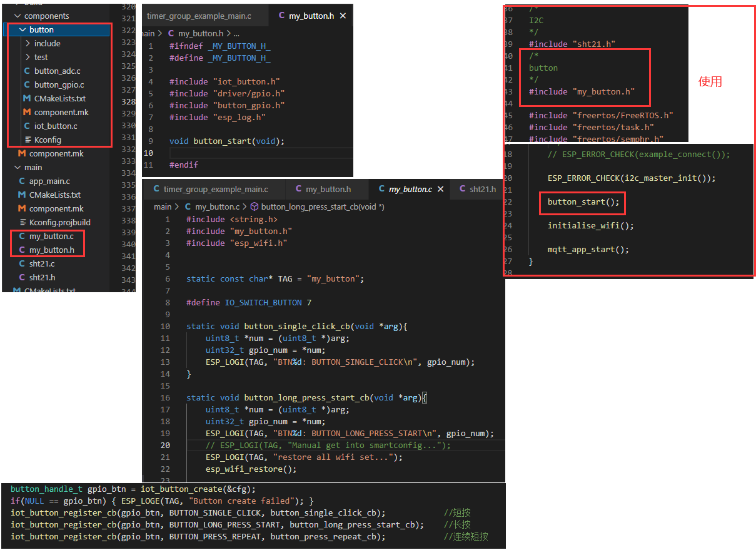Select the my_button.c tab in lower editor
This screenshot has height=550, width=756.
click(x=410, y=189)
